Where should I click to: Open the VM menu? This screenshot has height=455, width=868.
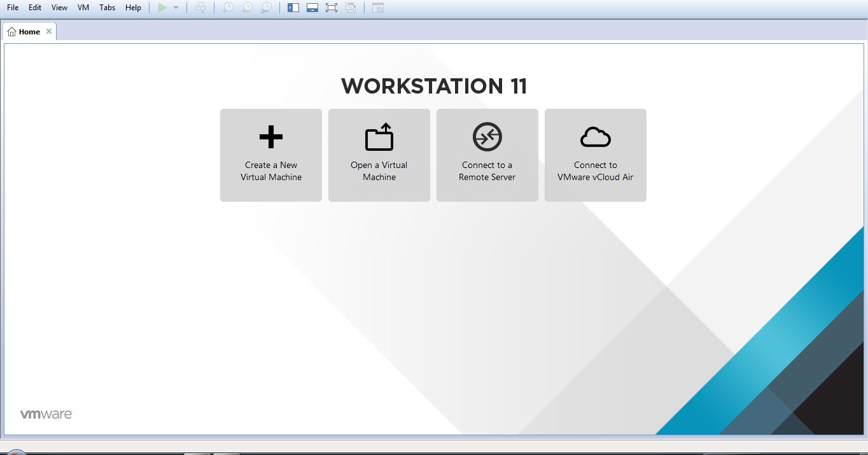[83, 8]
